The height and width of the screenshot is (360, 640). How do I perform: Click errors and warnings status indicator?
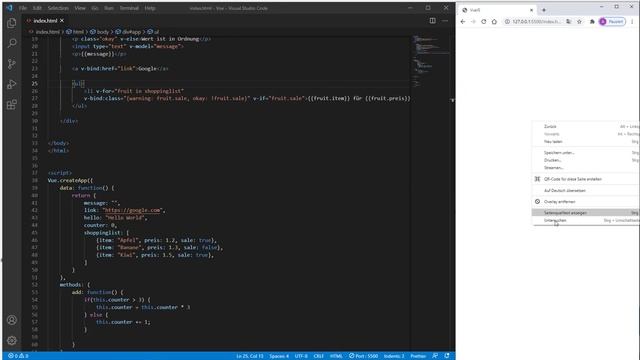[18, 356]
